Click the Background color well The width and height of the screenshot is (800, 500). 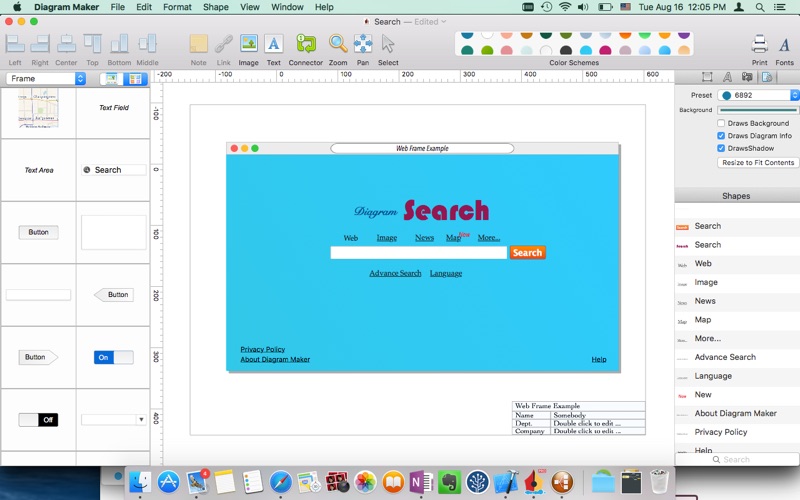click(758, 110)
